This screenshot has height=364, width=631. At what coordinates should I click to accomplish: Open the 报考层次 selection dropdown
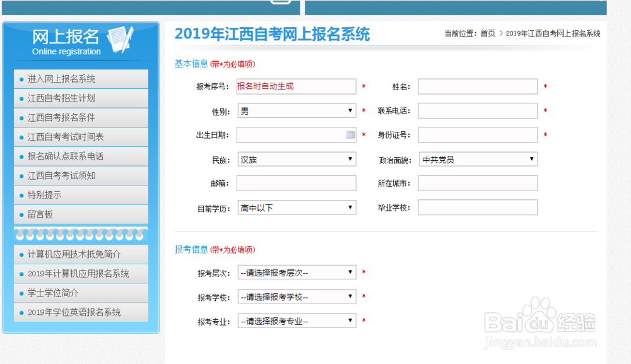tap(297, 273)
